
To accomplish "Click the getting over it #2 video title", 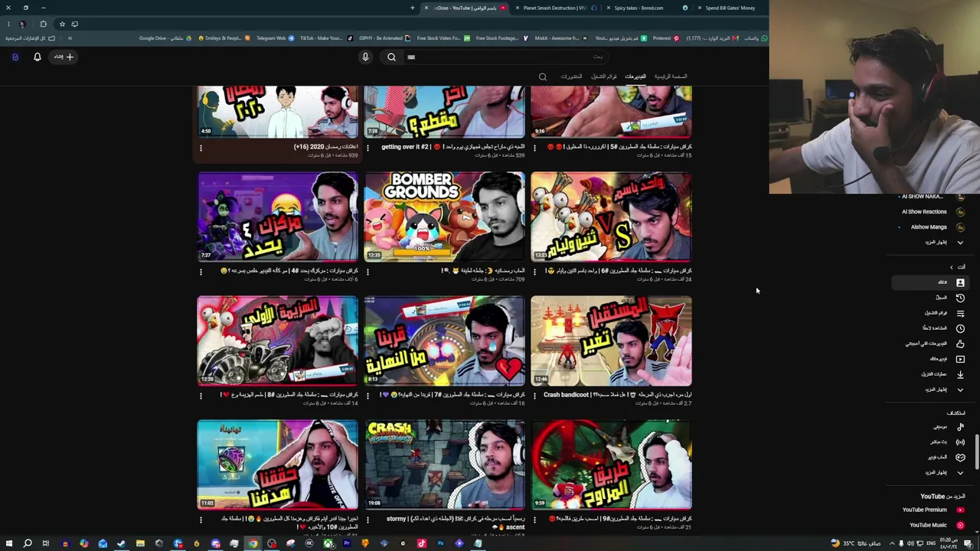I will tap(453, 147).
